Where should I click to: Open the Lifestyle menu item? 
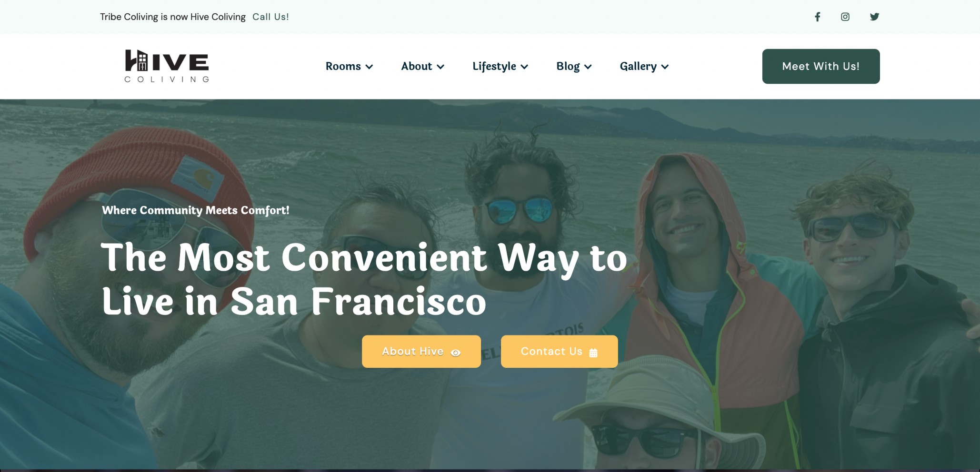tap(494, 66)
